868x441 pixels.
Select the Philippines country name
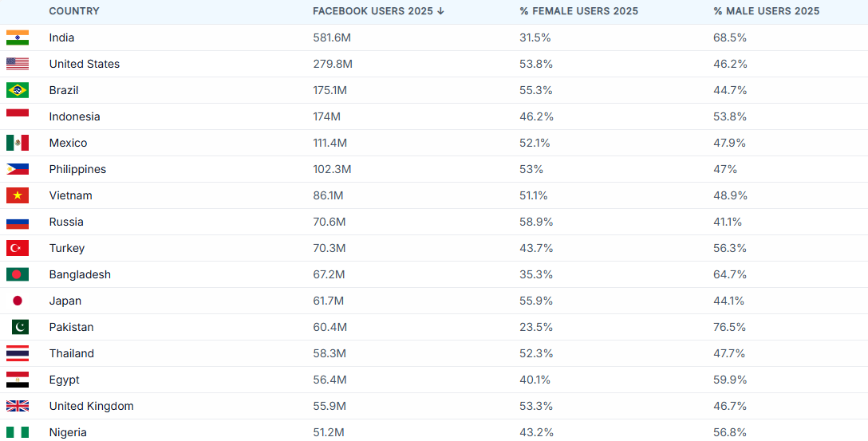(x=77, y=169)
